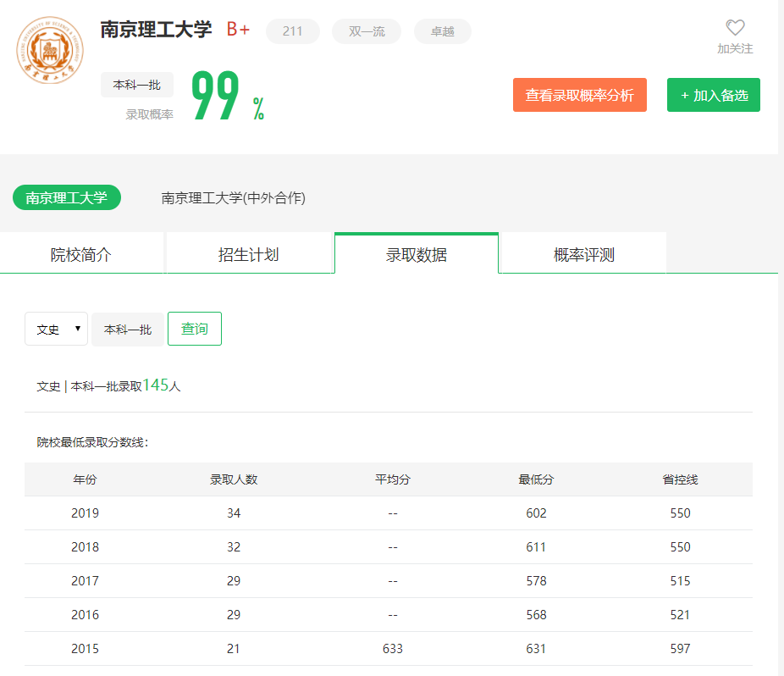Click minimum score 631
The width and height of the screenshot is (784, 676).
pos(536,649)
